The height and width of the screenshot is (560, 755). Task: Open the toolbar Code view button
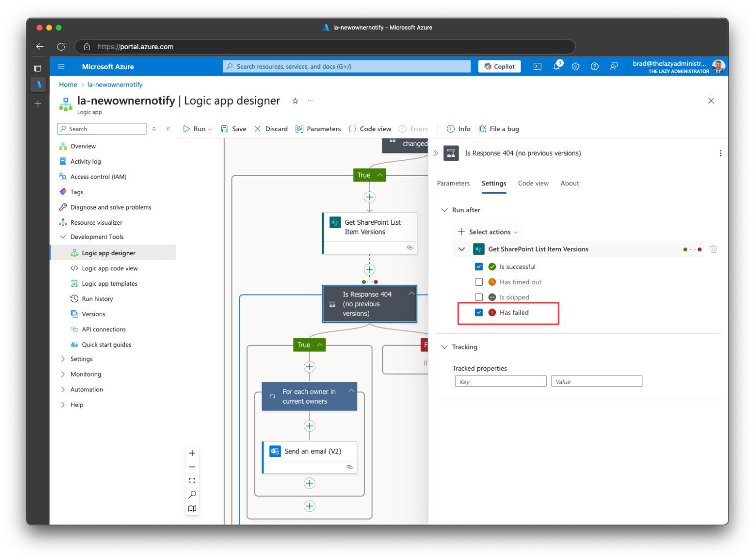tap(370, 129)
